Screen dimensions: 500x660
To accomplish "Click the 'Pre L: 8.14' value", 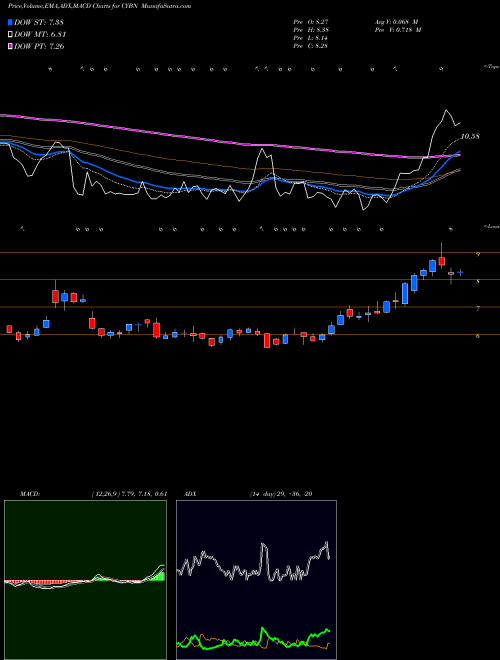I will pyautogui.click(x=311, y=38).
